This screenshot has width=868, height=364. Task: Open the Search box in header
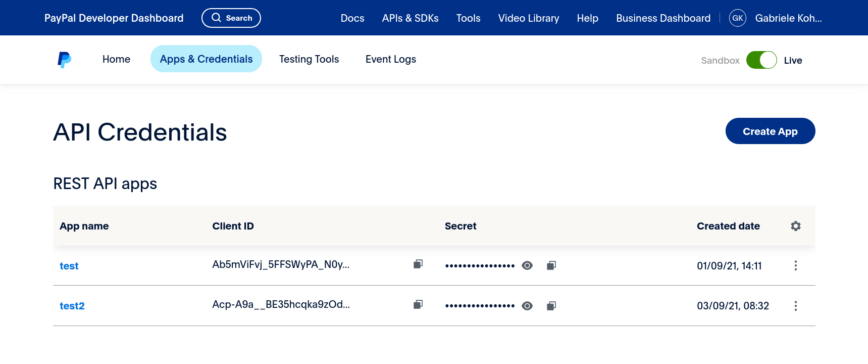pyautogui.click(x=231, y=18)
